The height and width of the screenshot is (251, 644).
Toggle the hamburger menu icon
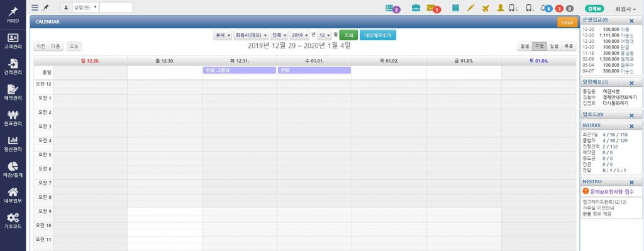tap(35, 8)
